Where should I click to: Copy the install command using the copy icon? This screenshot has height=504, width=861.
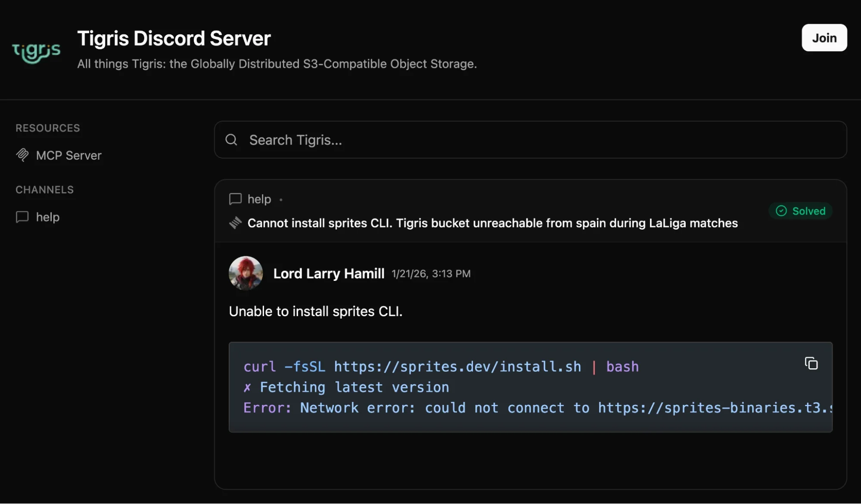coord(811,364)
